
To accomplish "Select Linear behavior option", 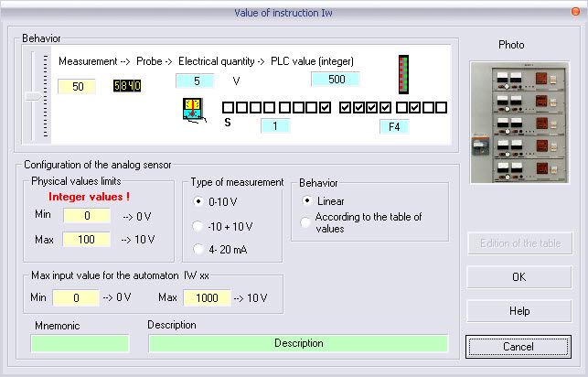I will tap(306, 200).
